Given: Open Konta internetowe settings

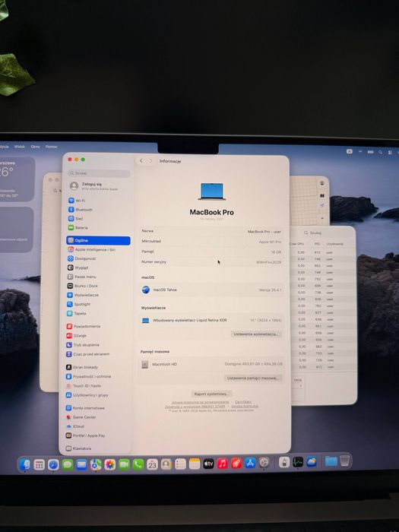Looking at the screenshot, I should 85,408.
